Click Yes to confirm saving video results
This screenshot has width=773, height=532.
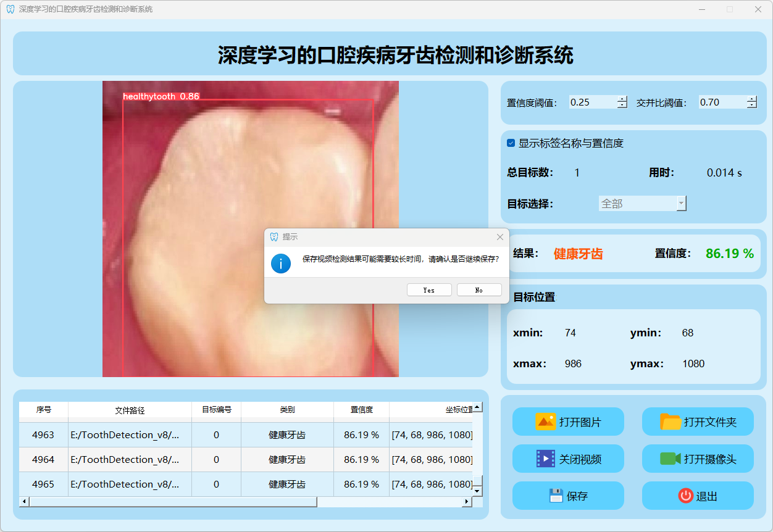tap(429, 290)
